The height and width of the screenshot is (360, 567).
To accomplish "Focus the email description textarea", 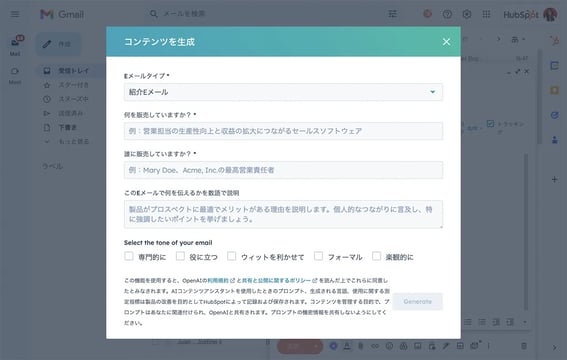I will (x=283, y=214).
